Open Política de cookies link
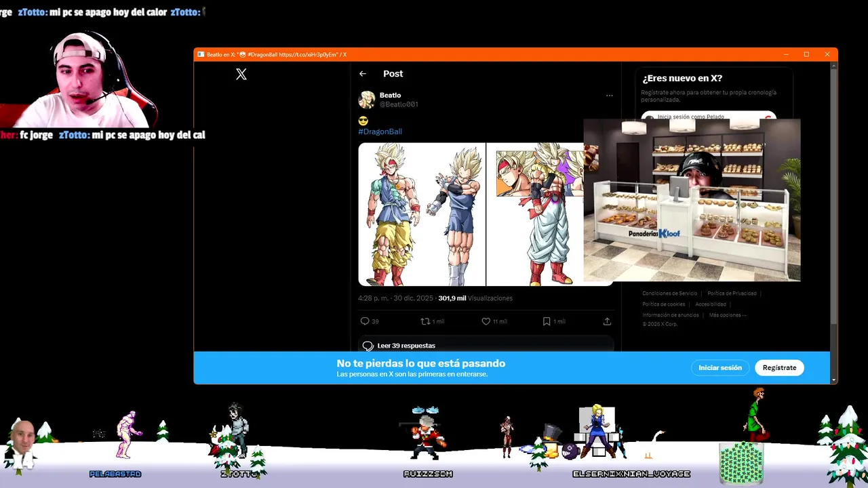The image size is (868, 488). pyautogui.click(x=663, y=304)
